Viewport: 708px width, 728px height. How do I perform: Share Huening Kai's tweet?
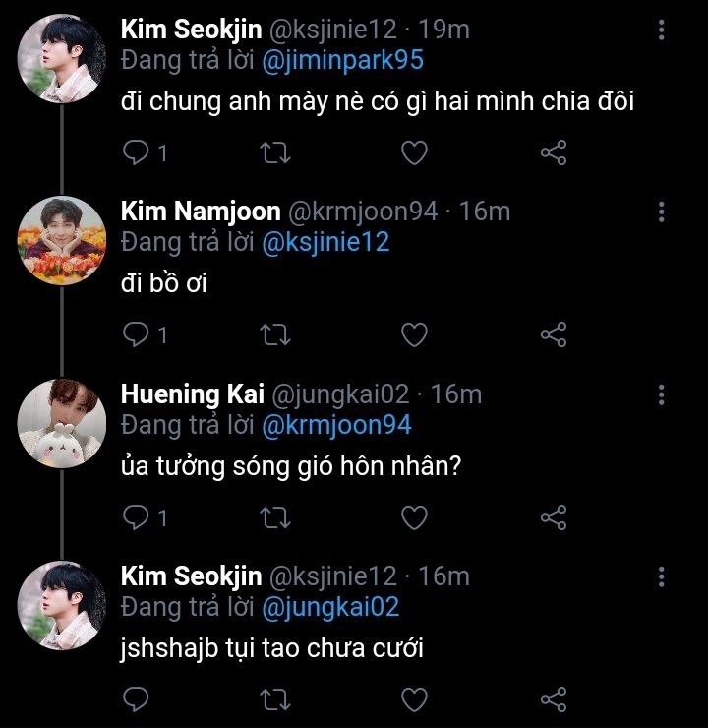pyautogui.click(x=554, y=516)
